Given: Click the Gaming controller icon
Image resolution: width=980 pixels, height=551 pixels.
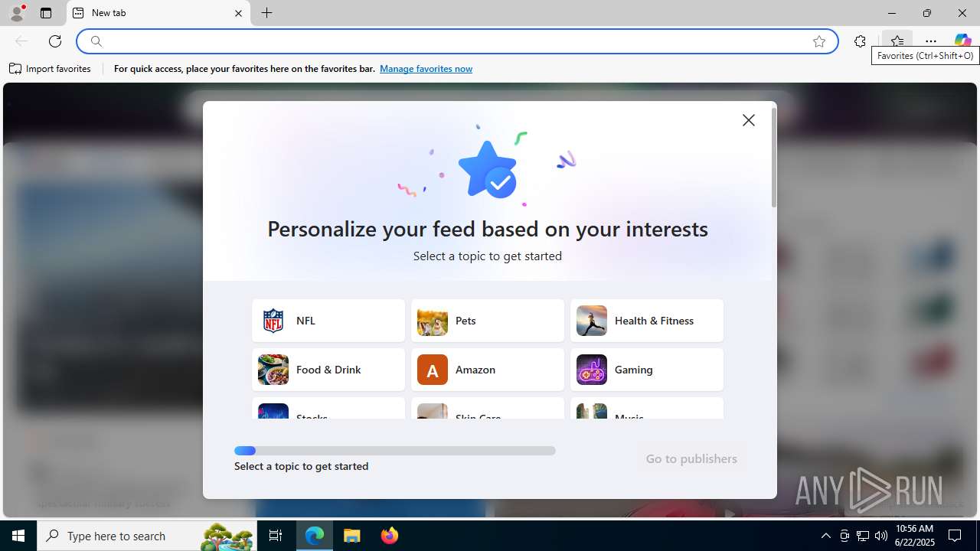Looking at the screenshot, I should click(592, 370).
